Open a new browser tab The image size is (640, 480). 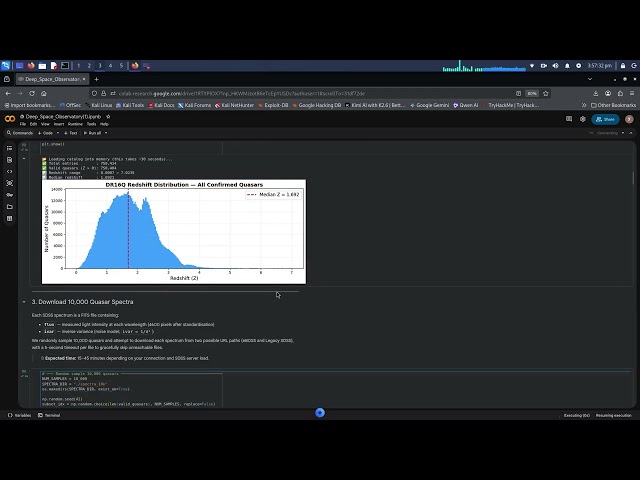pos(96,79)
